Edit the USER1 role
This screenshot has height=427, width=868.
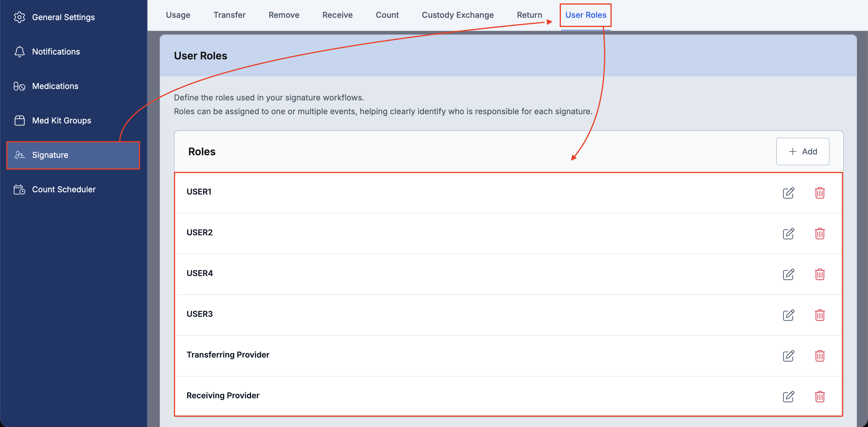point(788,193)
